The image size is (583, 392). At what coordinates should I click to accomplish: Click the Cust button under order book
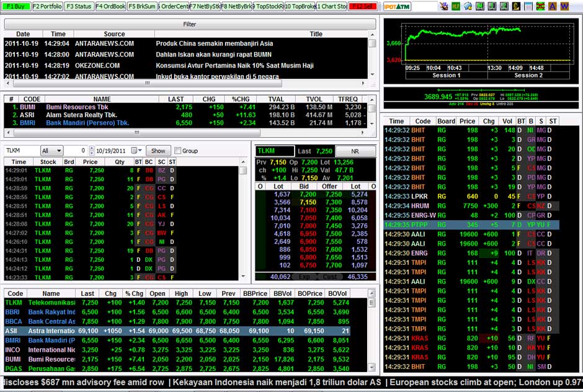click(x=329, y=277)
